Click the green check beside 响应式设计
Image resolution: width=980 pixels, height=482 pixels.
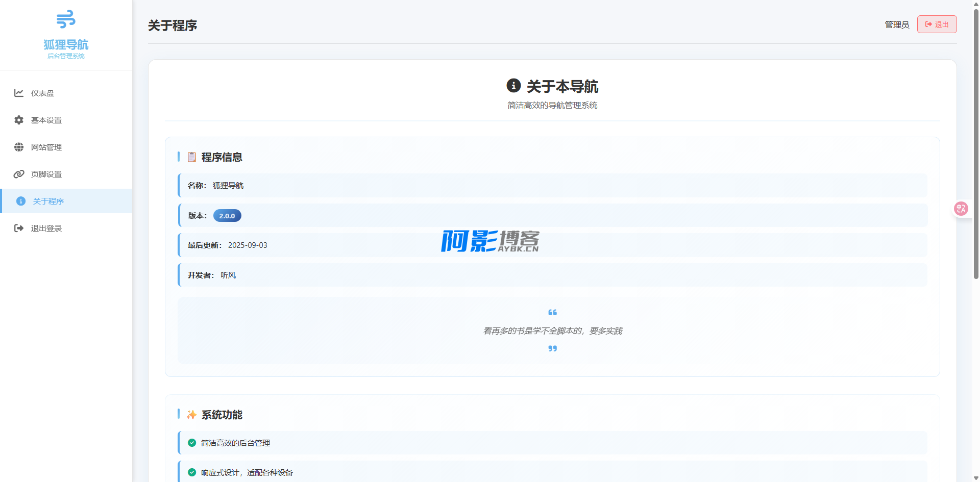click(192, 472)
